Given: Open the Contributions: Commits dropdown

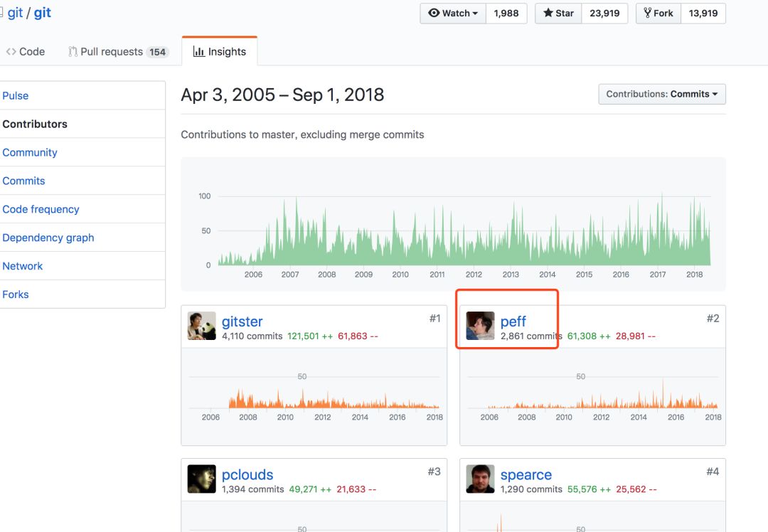Looking at the screenshot, I should click(662, 94).
